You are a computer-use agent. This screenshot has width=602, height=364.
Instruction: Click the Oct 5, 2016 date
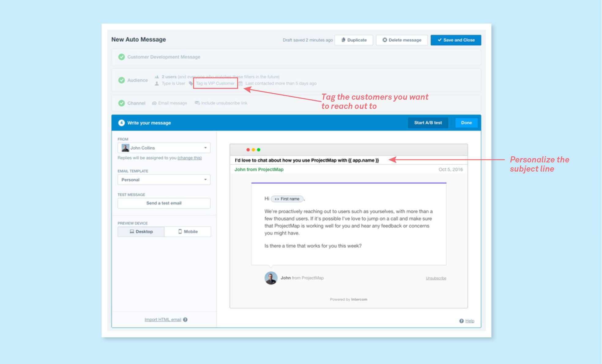(x=451, y=169)
